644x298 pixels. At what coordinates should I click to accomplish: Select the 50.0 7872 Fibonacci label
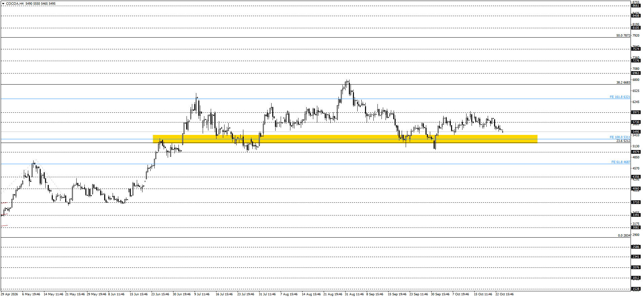(x=623, y=36)
